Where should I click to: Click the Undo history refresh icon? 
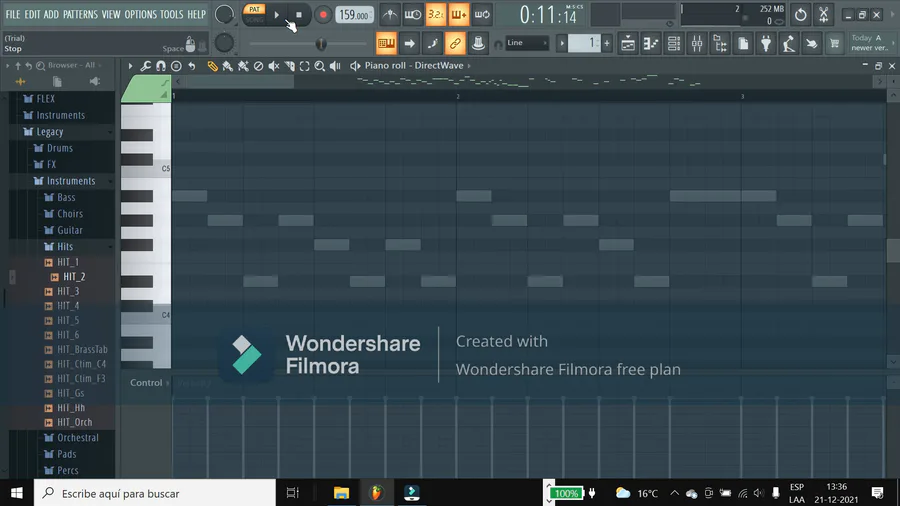(x=801, y=15)
